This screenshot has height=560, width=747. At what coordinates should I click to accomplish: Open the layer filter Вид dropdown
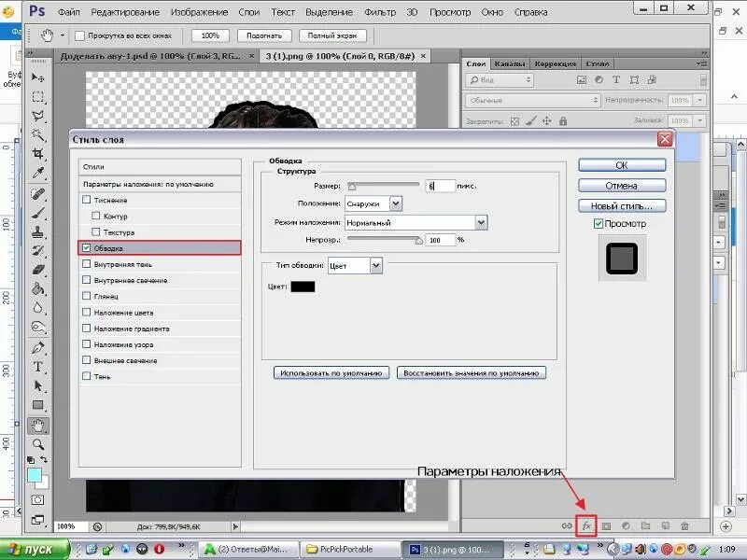(500, 80)
